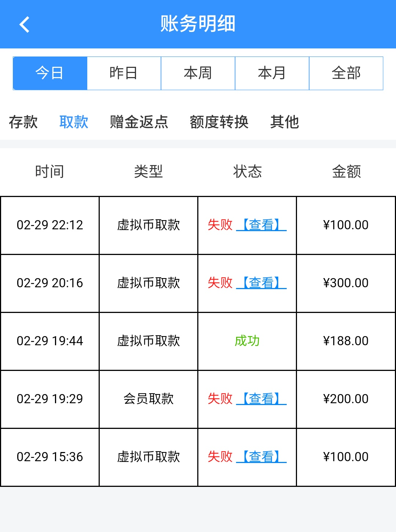The width and height of the screenshot is (396, 532).
Task: Tap the back arrow icon
Action: (25, 25)
